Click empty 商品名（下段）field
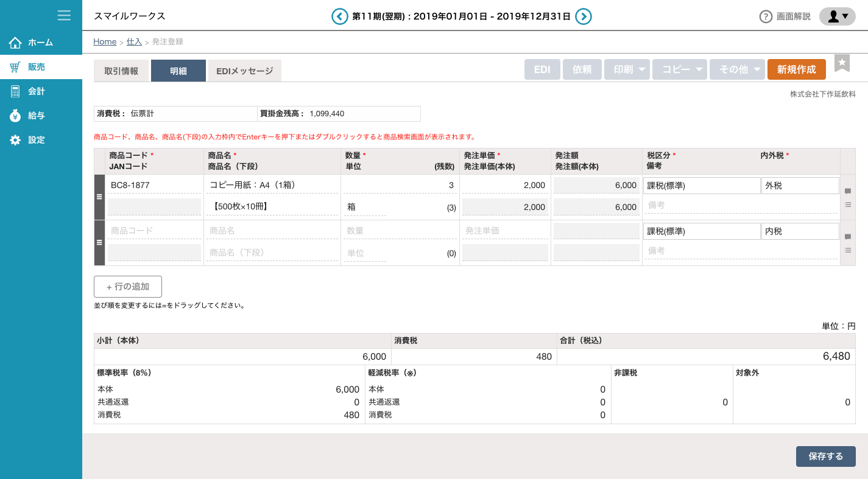The width and height of the screenshot is (868, 479). [272, 253]
